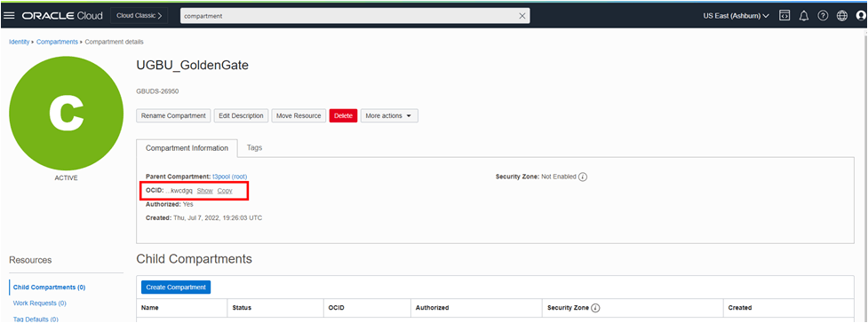Click the ACTIVE status label

67,178
